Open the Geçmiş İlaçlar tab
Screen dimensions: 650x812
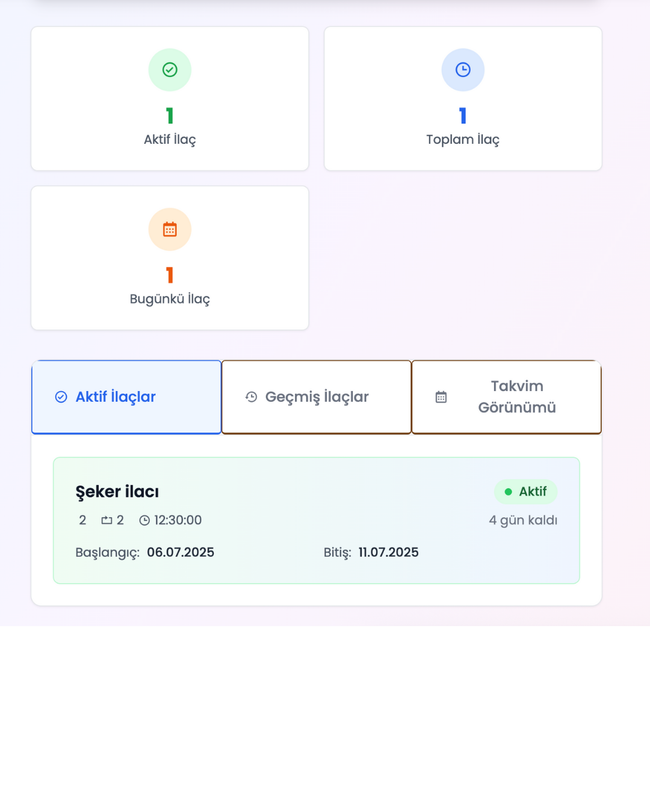pyautogui.click(x=317, y=397)
